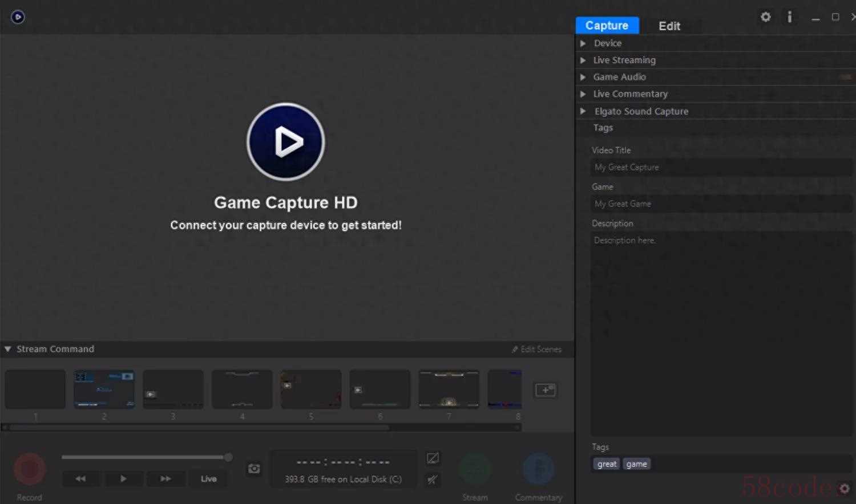Click the add scene icon
This screenshot has width=856, height=504.
pos(545,390)
